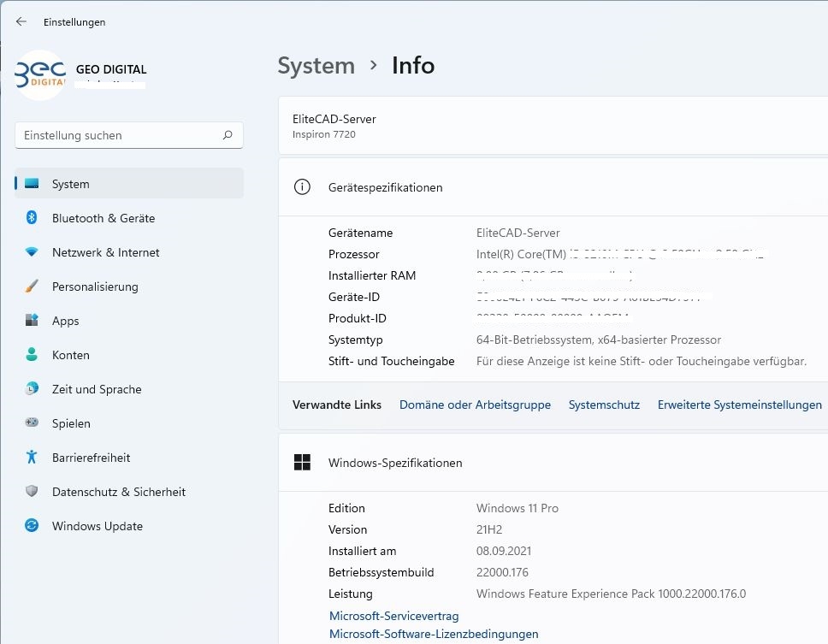Click the Konten person icon
The width and height of the screenshot is (828, 644).
(x=32, y=355)
